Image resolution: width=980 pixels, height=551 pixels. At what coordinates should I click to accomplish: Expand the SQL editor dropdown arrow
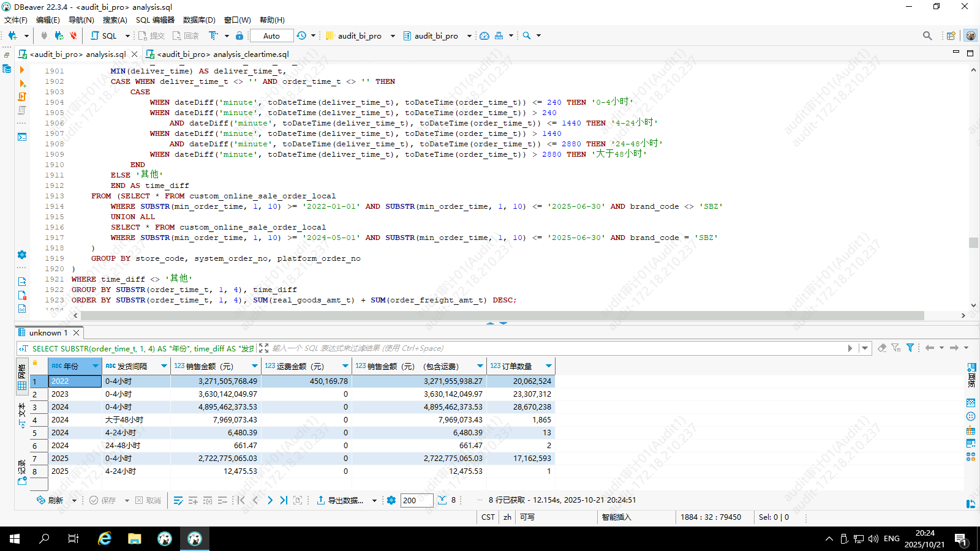pos(127,36)
